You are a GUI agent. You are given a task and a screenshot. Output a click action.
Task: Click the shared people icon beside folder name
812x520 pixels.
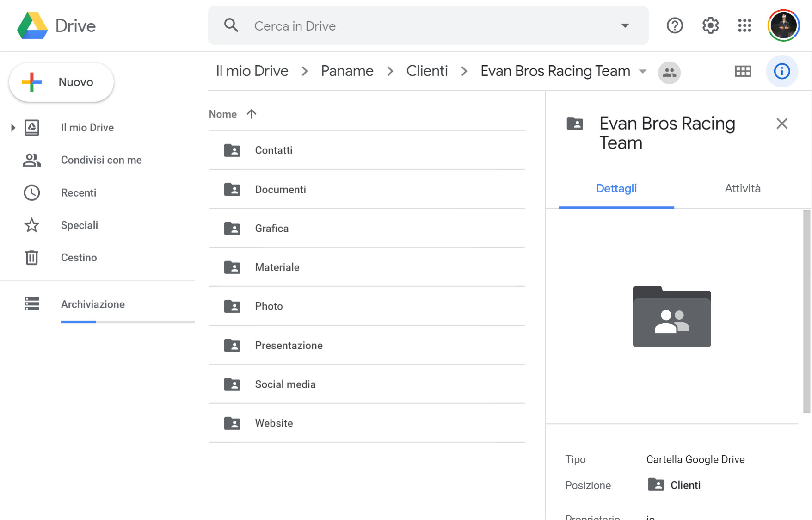[x=669, y=72]
